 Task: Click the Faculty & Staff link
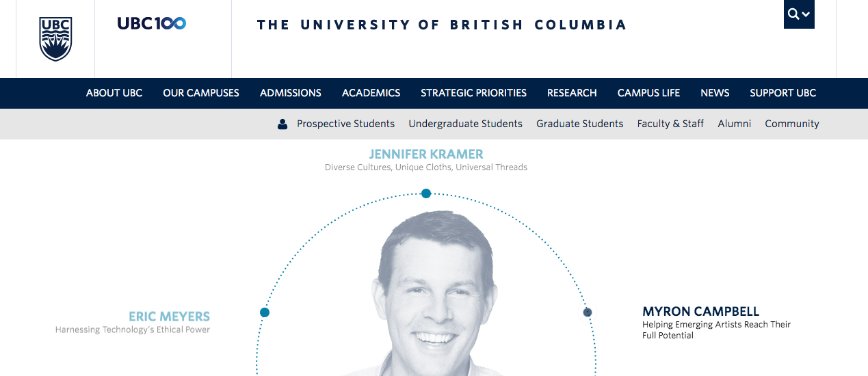coord(670,124)
